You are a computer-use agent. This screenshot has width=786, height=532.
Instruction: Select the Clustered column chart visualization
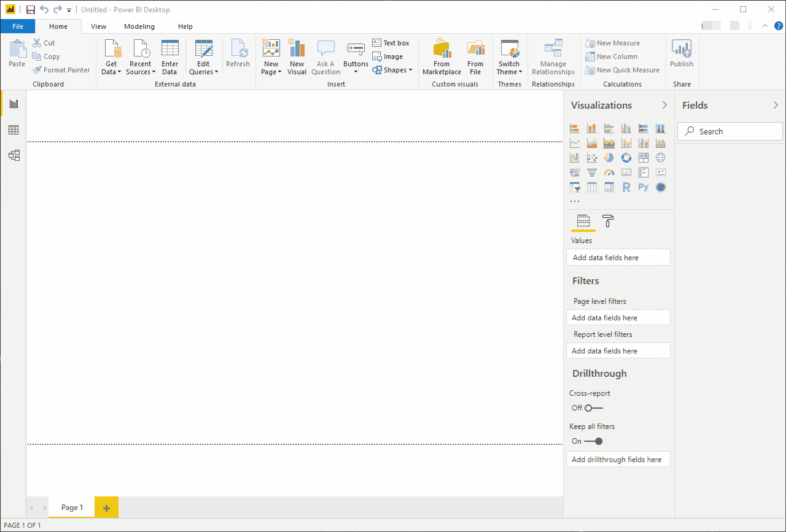tap(626, 128)
